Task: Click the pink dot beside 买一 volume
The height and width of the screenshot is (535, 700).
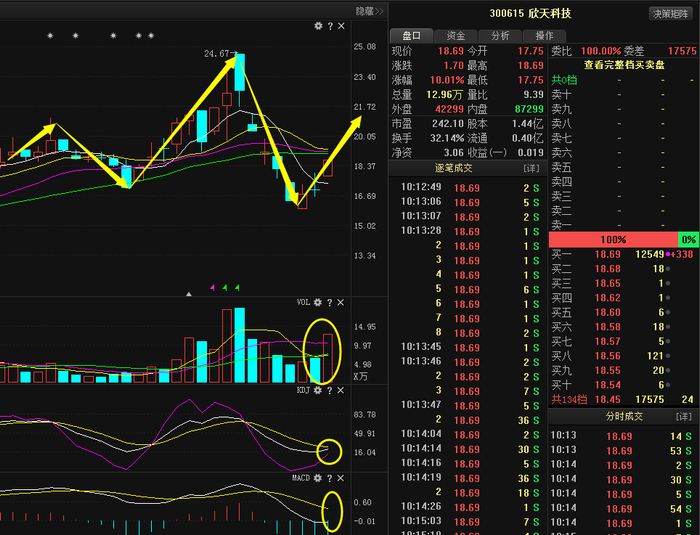Action: coord(668,254)
